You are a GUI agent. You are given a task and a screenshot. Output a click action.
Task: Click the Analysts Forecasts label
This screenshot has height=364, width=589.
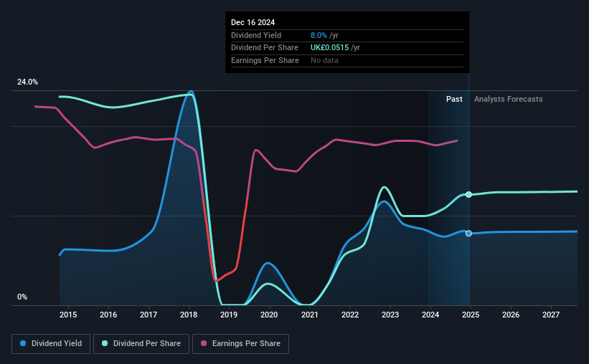click(x=508, y=99)
